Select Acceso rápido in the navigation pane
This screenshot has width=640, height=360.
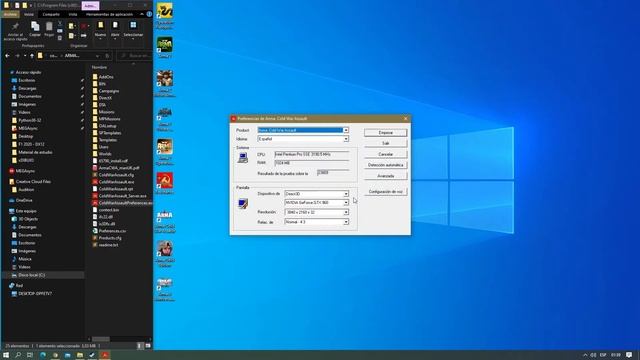[x=28, y=72]
